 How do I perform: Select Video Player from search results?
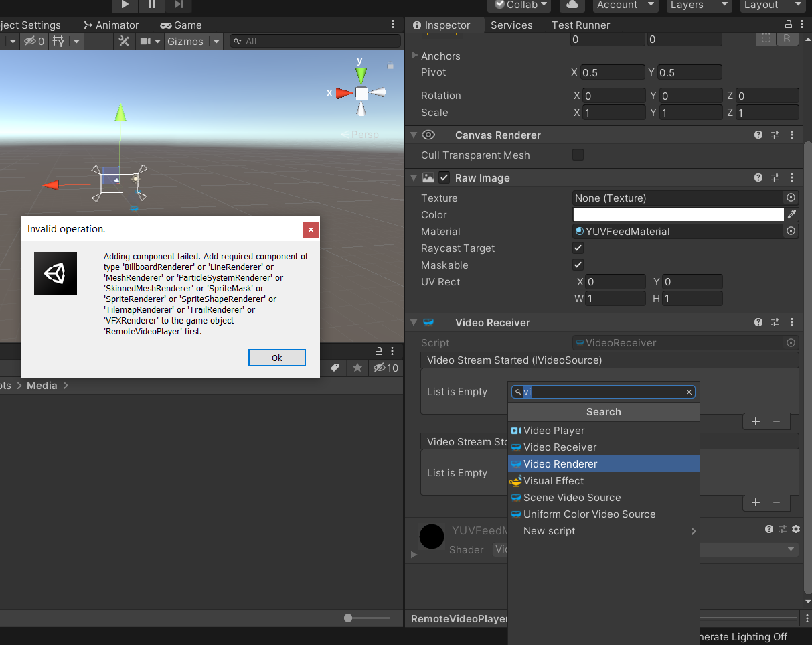pyautogui.click(x=604, y=430)
